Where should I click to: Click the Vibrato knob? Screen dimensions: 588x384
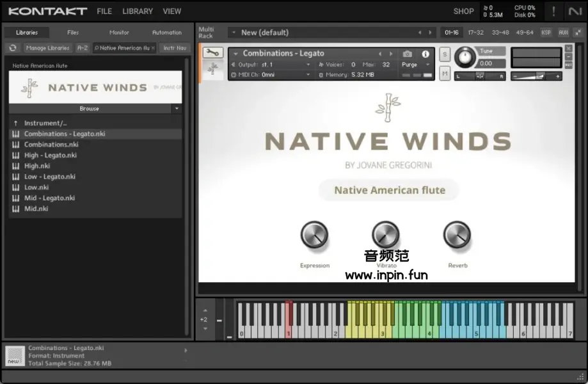[386, 236]
